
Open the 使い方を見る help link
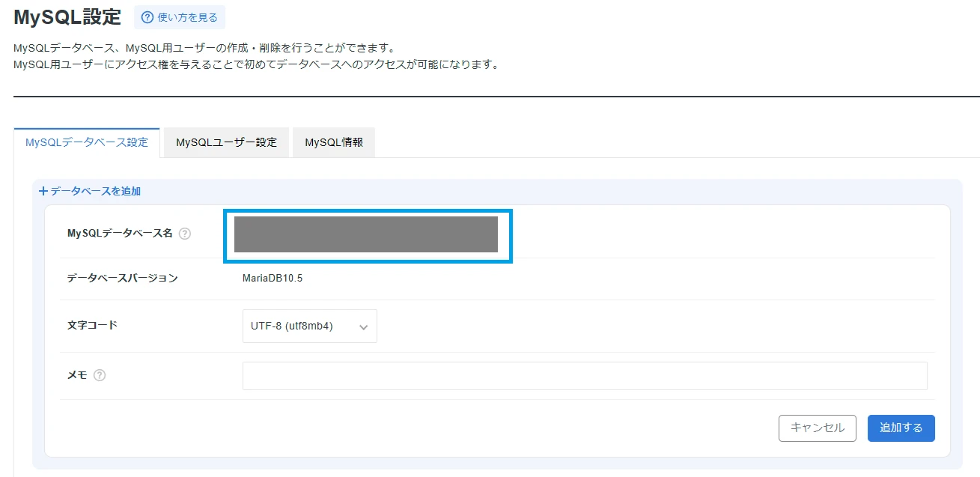point(180,17)
